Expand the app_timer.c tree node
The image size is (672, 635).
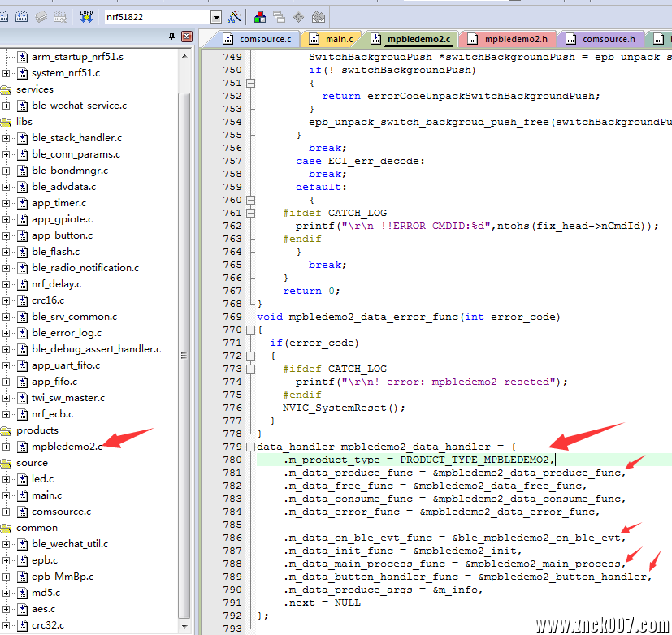tap(6, 203)
